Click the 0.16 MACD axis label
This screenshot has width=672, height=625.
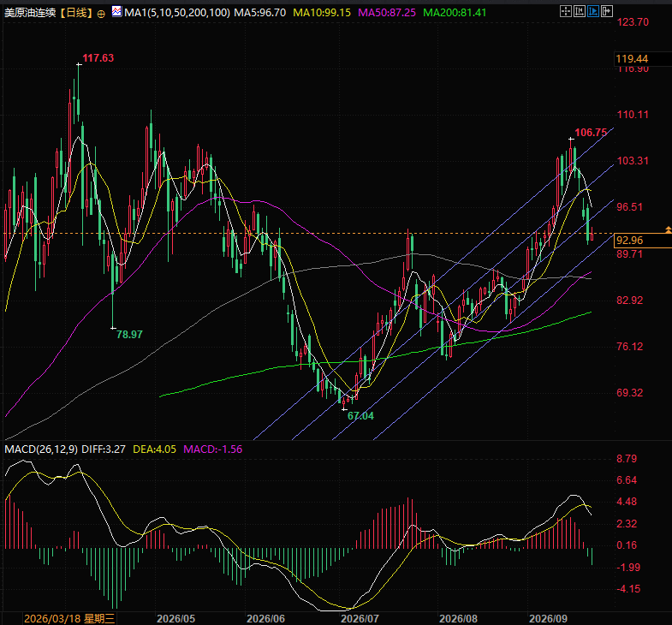pos(627,545)
